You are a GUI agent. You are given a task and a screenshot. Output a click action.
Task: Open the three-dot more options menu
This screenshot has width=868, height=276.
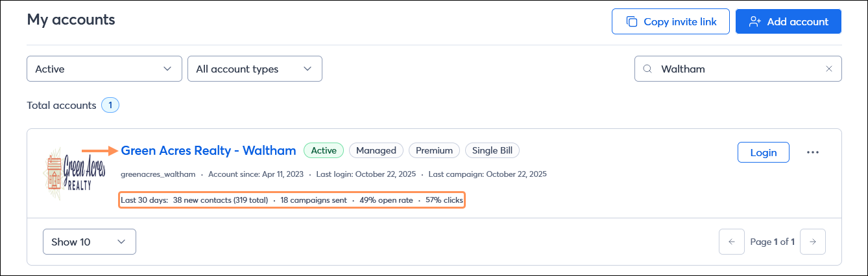pyautogui.click(x=813, y=152)
